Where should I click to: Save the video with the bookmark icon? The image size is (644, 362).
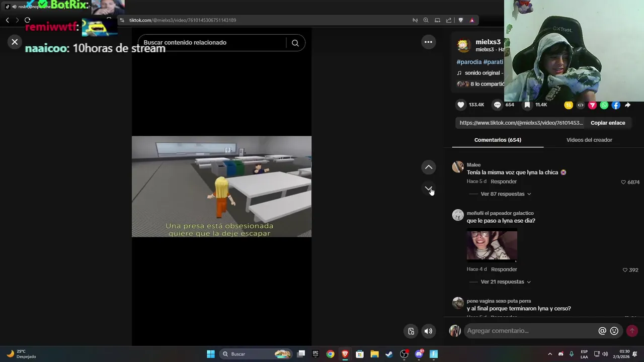pyautogui.click(x=527, y=105)
